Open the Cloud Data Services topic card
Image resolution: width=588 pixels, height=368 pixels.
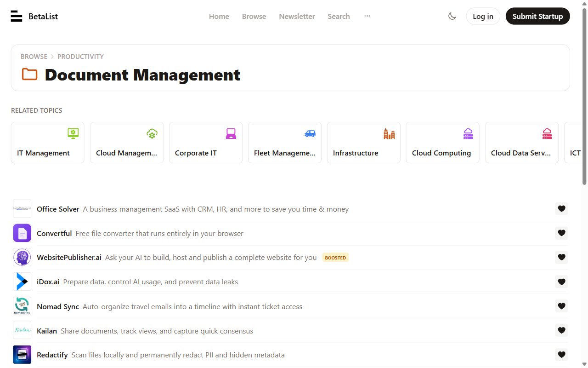[522, 143]
